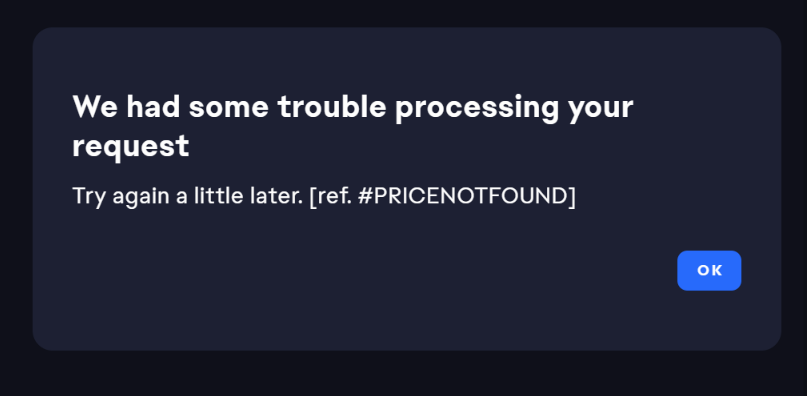Click the word 'processing' in the title
This screenshot has height=396, width=807.
pos(477,109)
